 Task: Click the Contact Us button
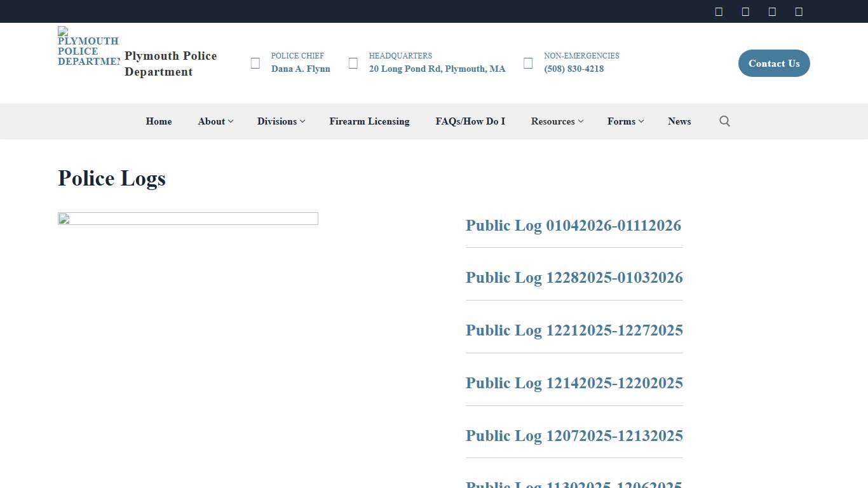click(x=774, y=63)
